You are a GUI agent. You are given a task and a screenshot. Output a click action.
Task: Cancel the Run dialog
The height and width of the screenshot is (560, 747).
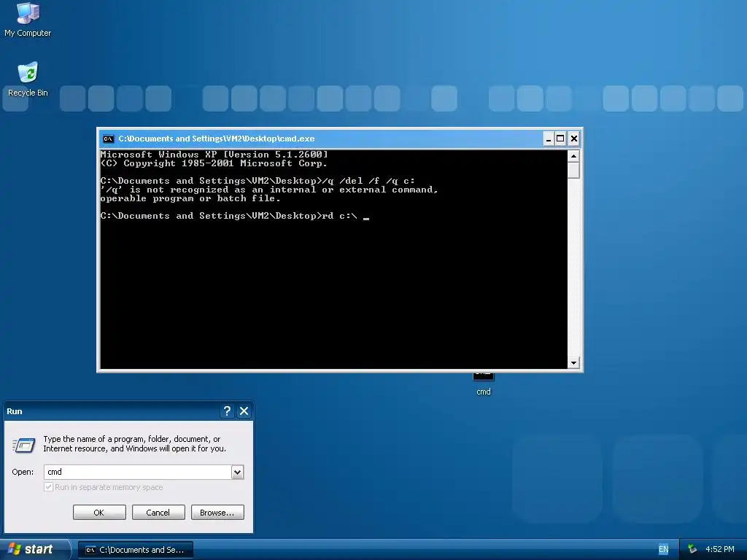158,513
